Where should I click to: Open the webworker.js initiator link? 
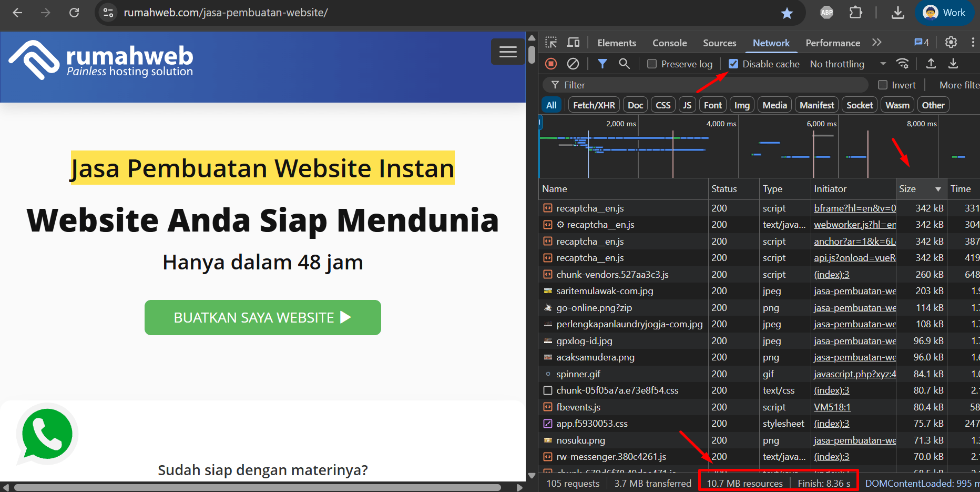[854, 225]
